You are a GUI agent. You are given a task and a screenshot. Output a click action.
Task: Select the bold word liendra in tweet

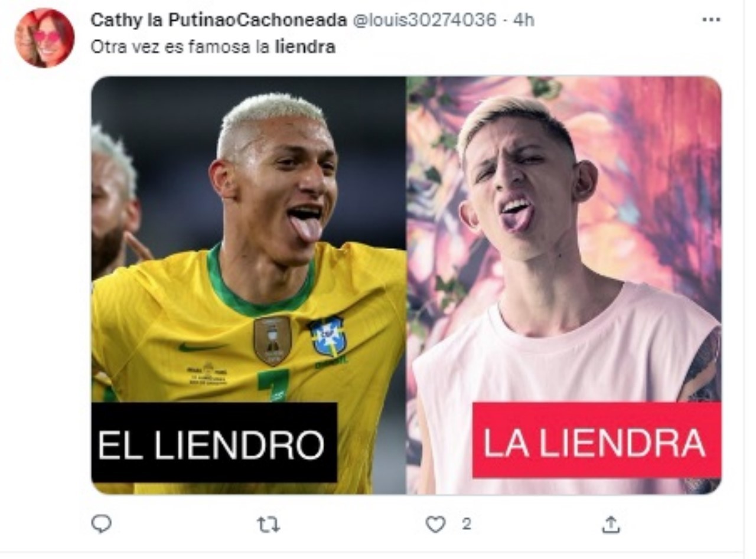click(x=305, y=47)
